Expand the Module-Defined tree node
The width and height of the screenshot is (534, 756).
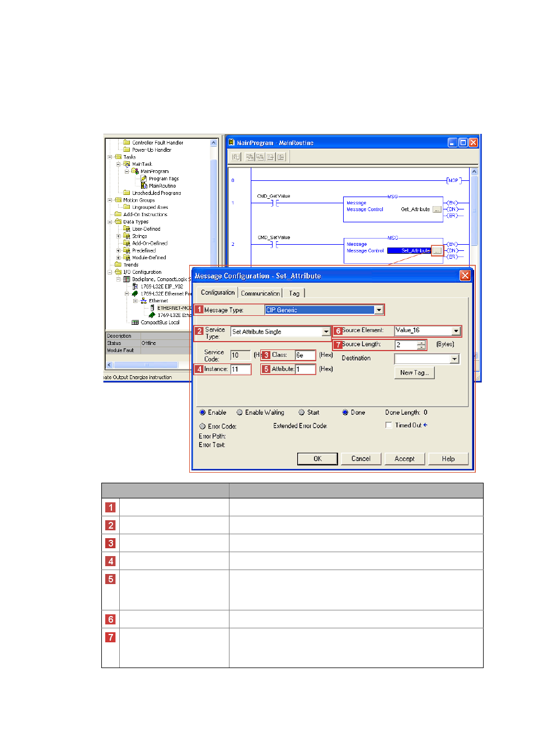click(x=118, y=258)
